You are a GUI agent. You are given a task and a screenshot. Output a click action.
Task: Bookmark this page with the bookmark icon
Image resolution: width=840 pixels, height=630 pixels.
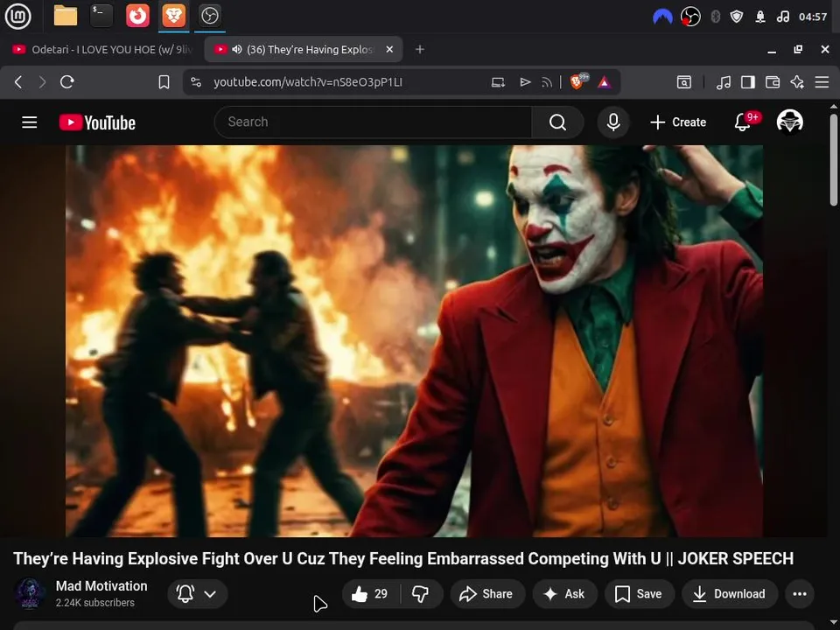[164, 82]
